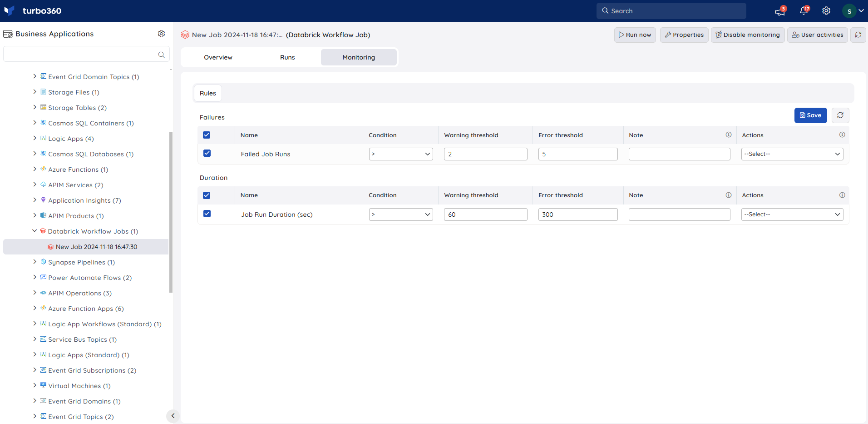Click the top bar Search field
Screen dimensions: 868x424
[671, 11]
